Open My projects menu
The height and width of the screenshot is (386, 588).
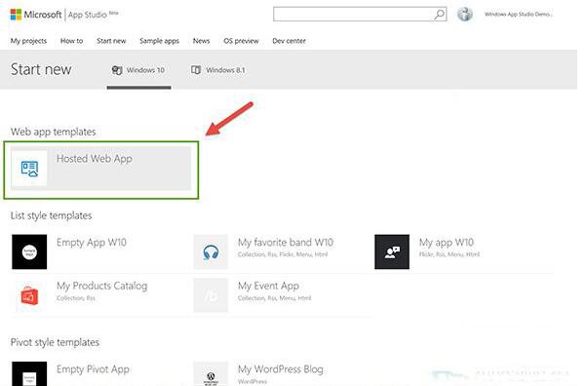(28, 41)
